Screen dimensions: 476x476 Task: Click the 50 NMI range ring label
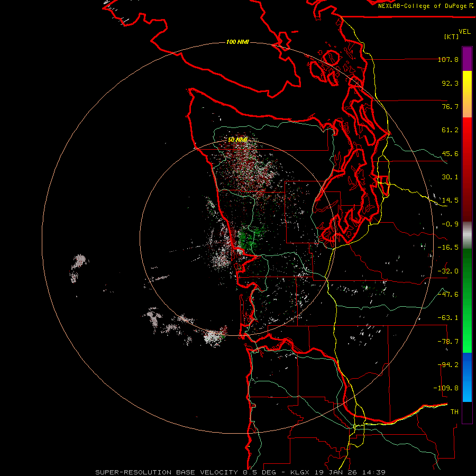click(237, 140)
